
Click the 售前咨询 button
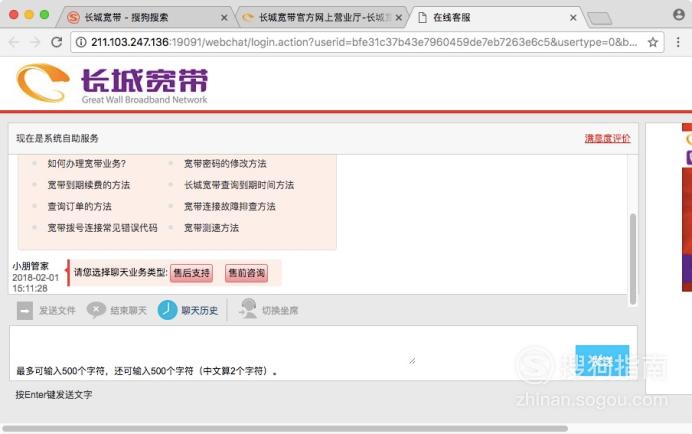(247, 273)
